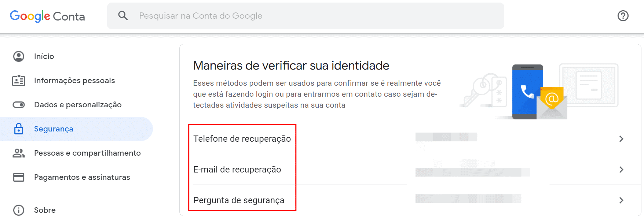Open Pergunta de segurança setting

point(239,200)
